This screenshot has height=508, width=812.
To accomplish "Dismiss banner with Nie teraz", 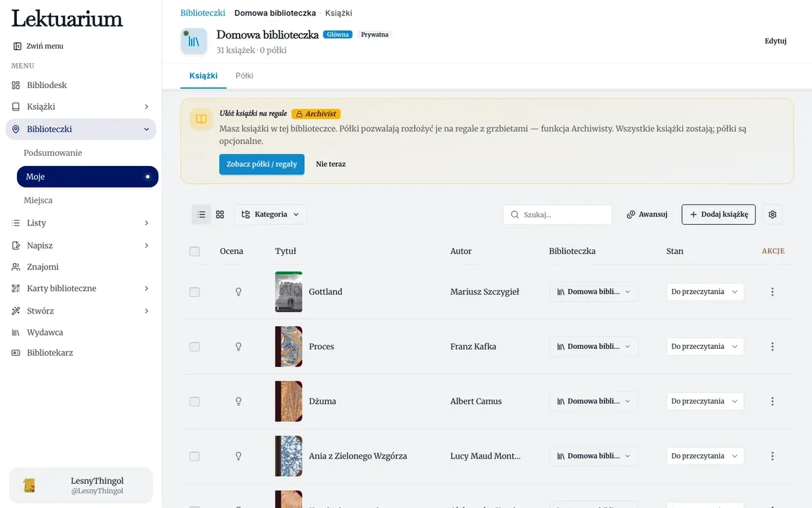I will [x=331, y=164].
